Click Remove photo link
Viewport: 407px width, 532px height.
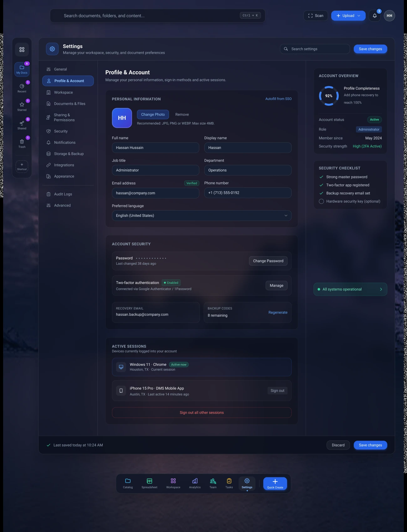pos(182,115)
